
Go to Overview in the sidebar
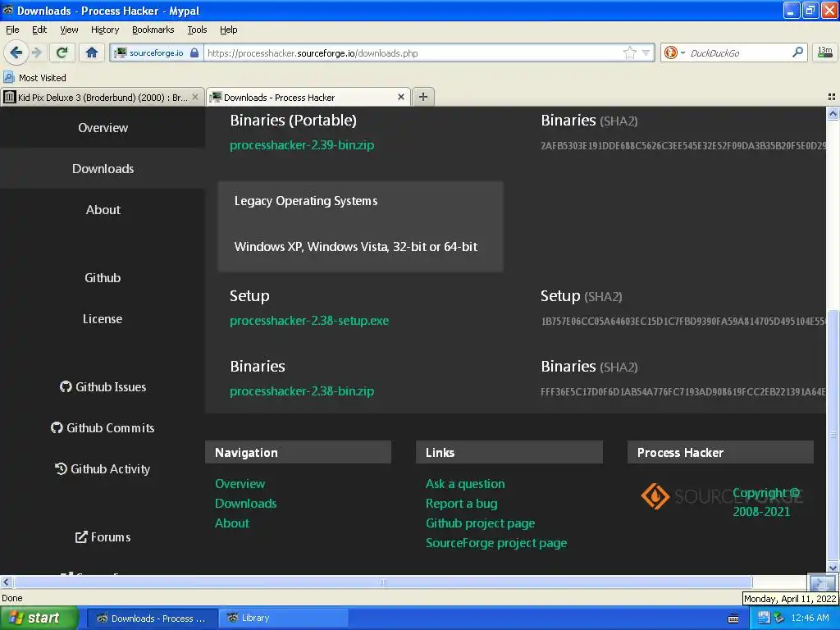coord(103,127)
